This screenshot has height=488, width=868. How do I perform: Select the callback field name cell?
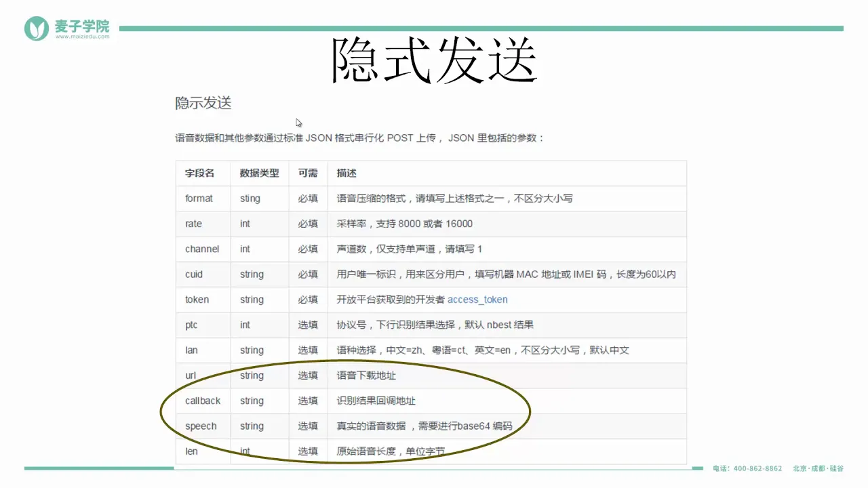pyautogui.click(x=203, y=401)
